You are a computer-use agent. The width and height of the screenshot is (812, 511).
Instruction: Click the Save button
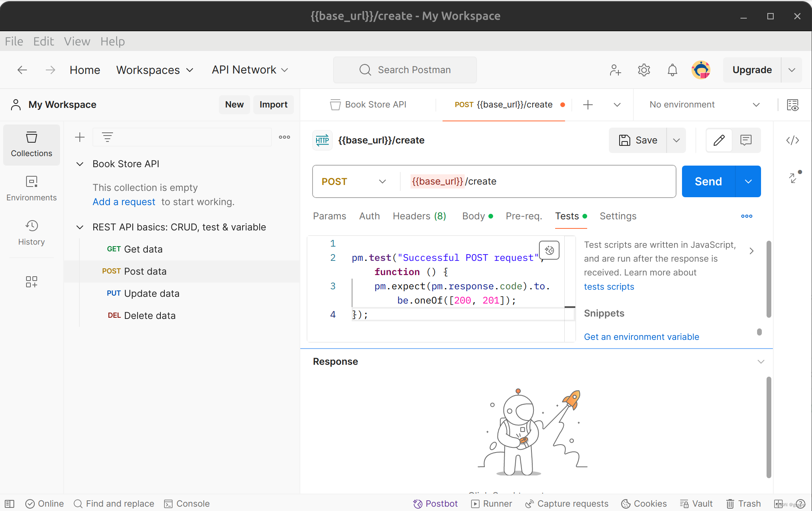(638, 140)
